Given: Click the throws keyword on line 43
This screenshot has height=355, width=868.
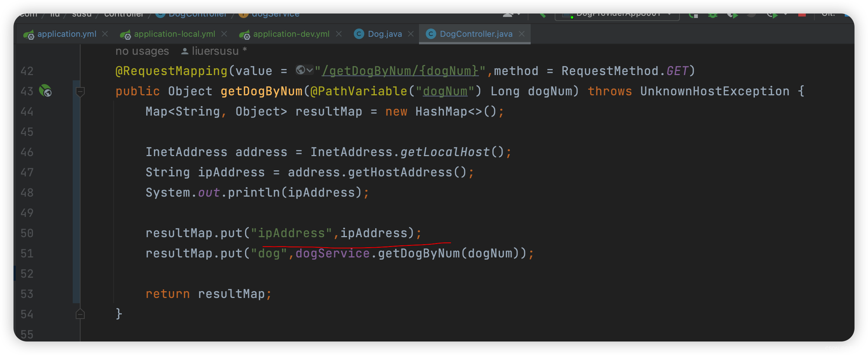Looking at the screenshot, I should [x=610, y=91].
